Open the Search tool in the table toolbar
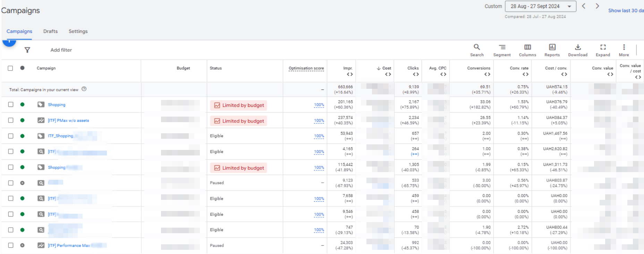The width and height of the screenshot is (644, 254). point(477,50)
